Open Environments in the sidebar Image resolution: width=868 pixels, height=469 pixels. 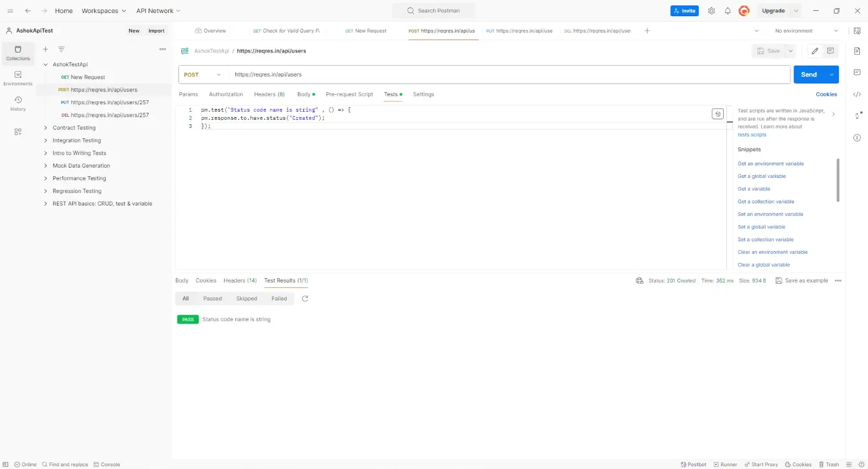pyautogui.click(x=18, y=79)
